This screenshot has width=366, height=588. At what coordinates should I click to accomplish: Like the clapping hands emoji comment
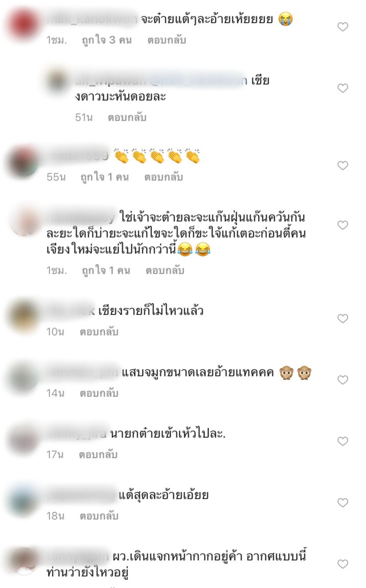tap(343, 165)
